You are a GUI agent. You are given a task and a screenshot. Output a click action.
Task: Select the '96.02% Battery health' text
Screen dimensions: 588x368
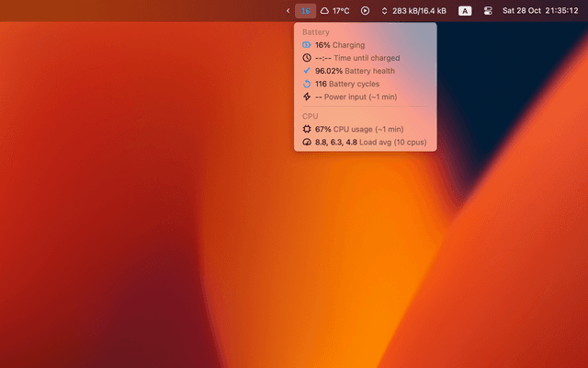coord(355,70)
